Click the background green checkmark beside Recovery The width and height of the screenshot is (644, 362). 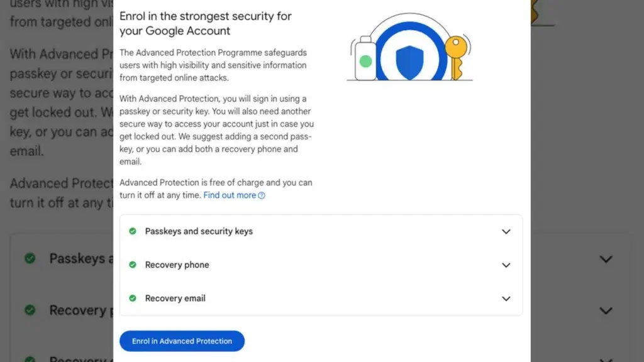click(x=30, y=310)
